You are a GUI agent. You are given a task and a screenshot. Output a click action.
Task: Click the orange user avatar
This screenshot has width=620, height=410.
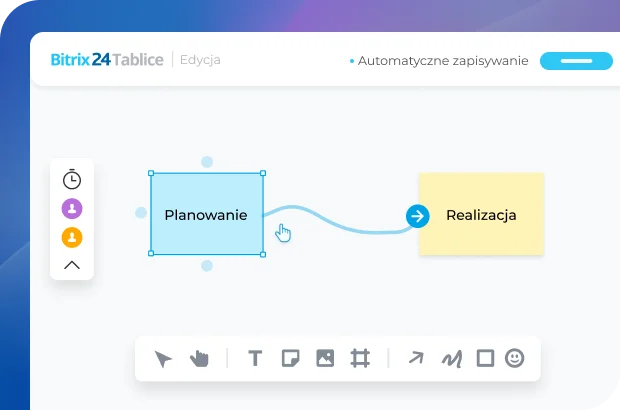point(72,238)
